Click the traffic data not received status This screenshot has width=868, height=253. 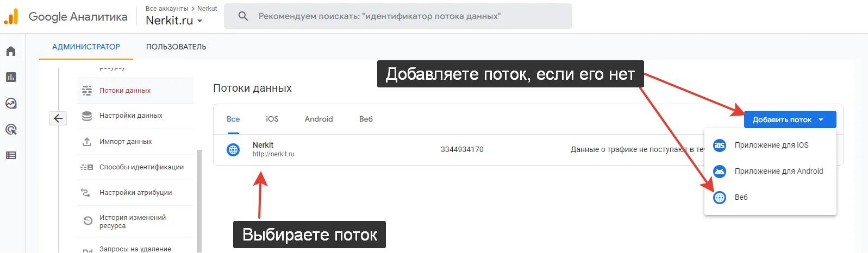point(637,149)
